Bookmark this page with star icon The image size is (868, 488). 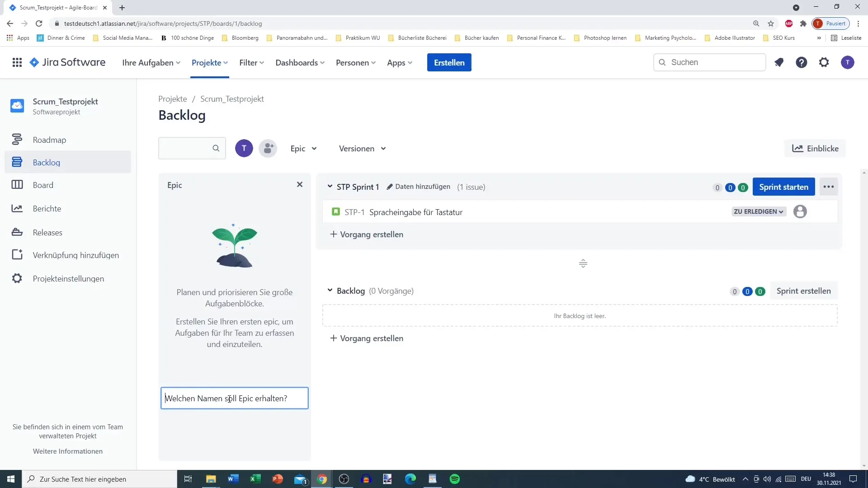pyautogui.click(x=771, y=23)
